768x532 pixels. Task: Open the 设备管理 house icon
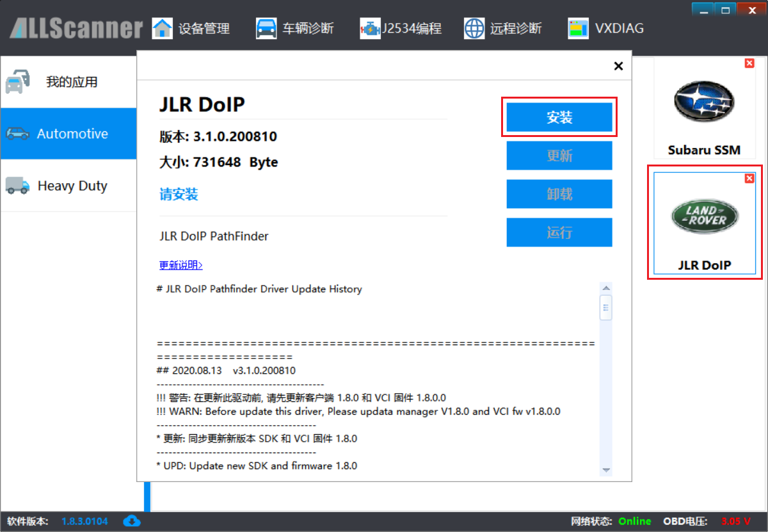163,28
